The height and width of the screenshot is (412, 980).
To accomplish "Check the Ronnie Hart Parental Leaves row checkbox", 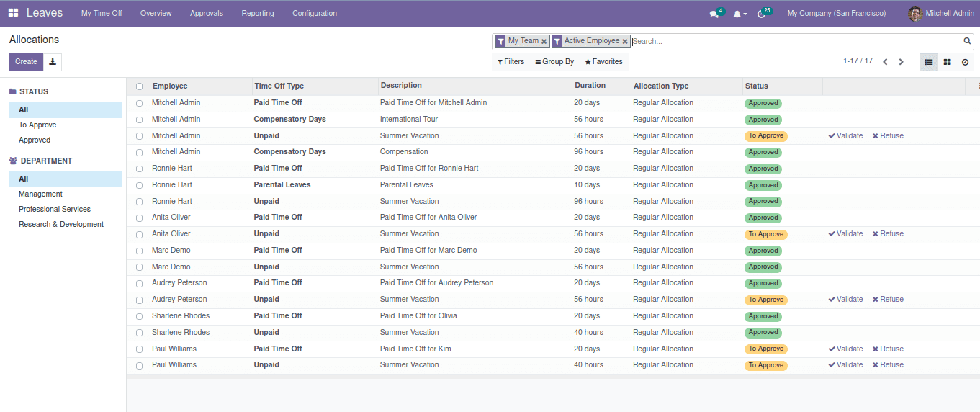I will tap(139, 185).
